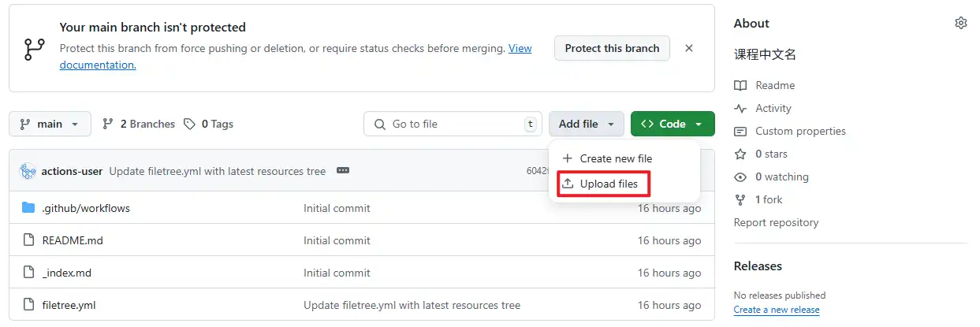
Task: Open the .github/workflows folder
Action: point(85,208)
